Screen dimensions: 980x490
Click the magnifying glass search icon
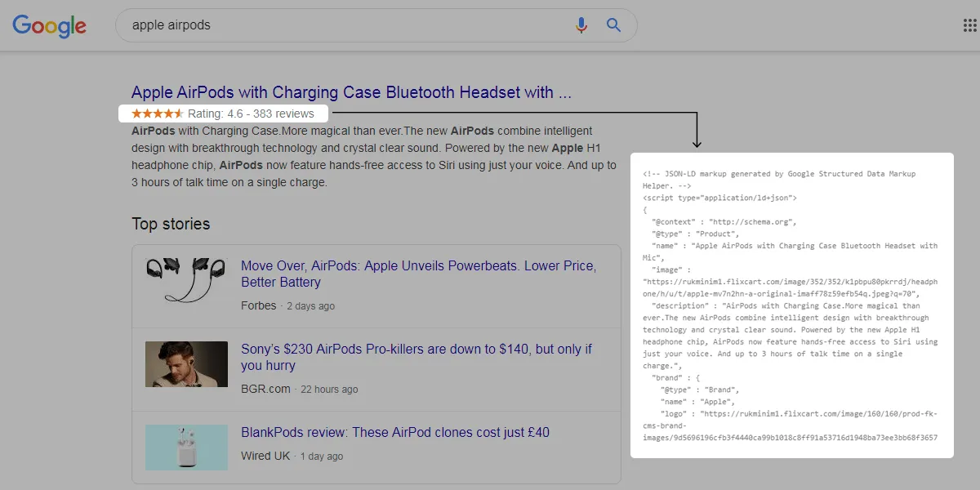[x=614, y=25]
